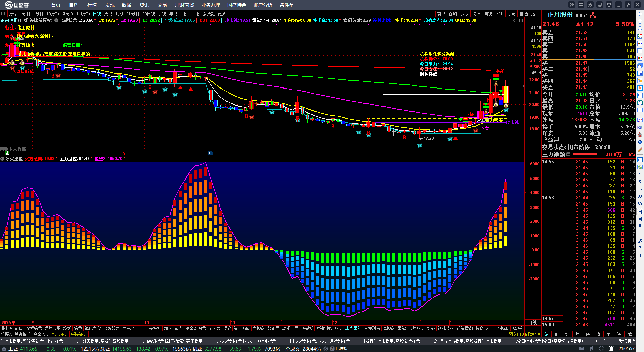The height and width of the screenshot is (352, 644).
Task: Open the 行情 menu
Action: [x=92, y=5]
